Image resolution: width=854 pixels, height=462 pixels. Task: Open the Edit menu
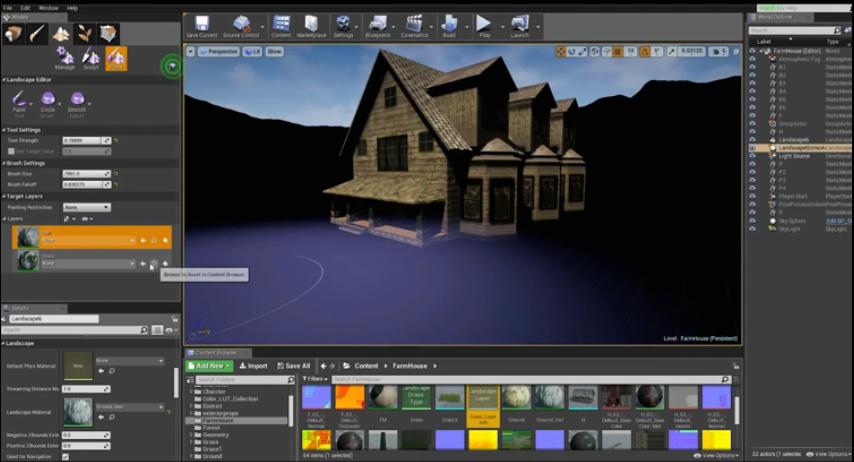click(25, 8)
